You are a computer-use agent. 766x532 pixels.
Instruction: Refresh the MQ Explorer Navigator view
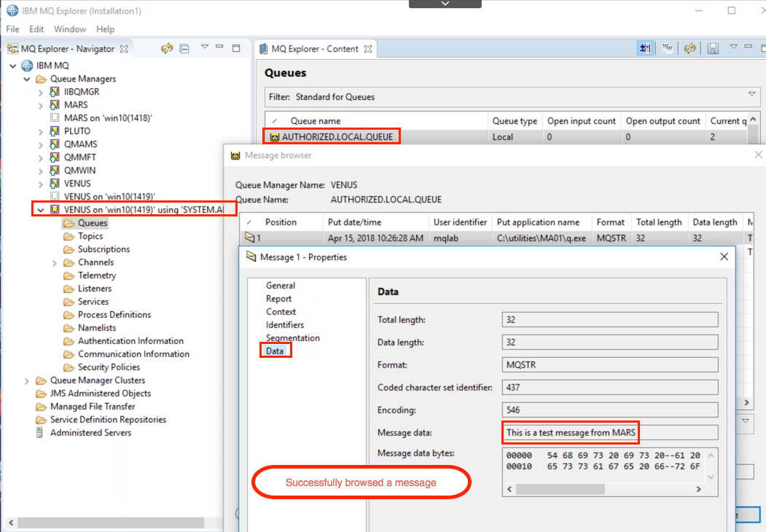point(167,48)
